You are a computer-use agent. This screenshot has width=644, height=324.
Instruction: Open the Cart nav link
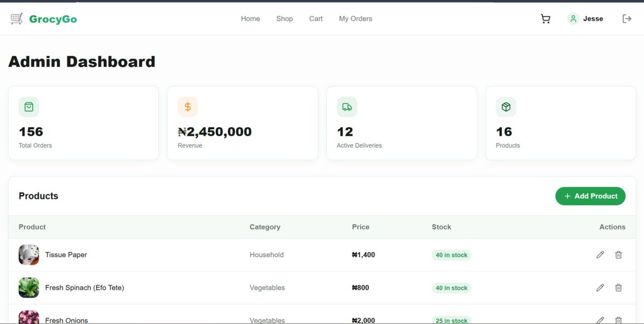316,19
